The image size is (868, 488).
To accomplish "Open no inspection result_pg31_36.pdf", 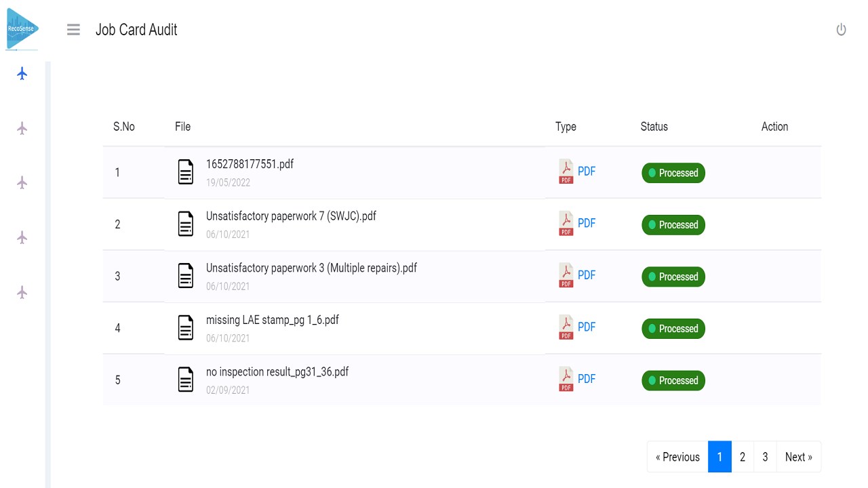I will (277, 371).
